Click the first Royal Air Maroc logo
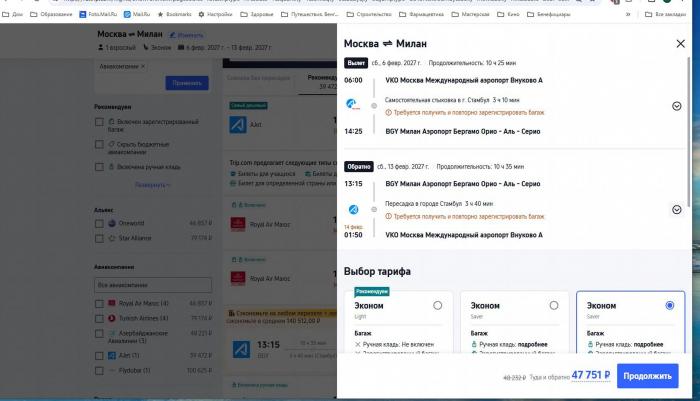 pyautogui.click(x=238, y=224)
